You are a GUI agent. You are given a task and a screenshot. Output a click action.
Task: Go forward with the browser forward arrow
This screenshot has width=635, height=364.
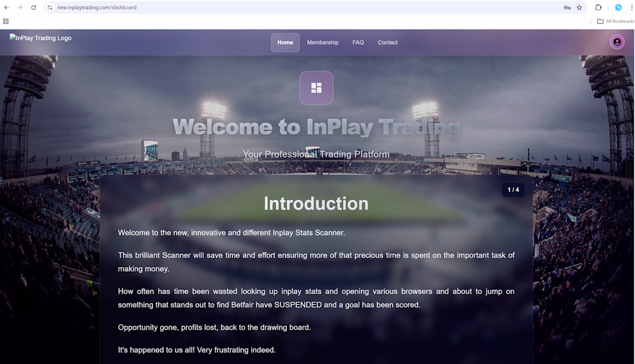click(20, 7)
